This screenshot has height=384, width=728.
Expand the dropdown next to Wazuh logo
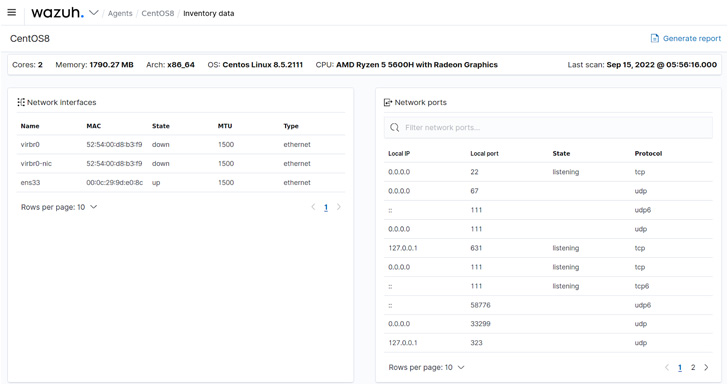pyautogui.click(x=94, y=13)
